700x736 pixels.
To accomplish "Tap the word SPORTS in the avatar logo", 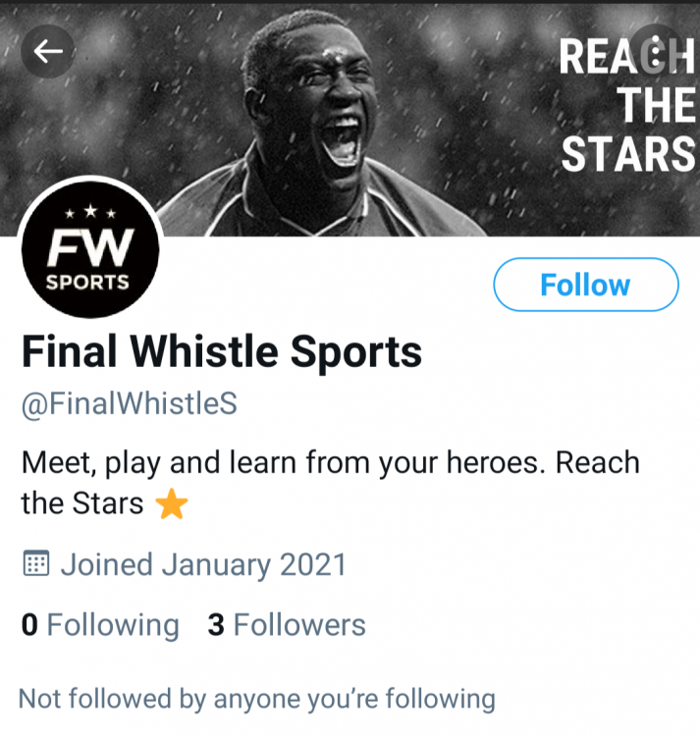I will (x=89, y=283).
